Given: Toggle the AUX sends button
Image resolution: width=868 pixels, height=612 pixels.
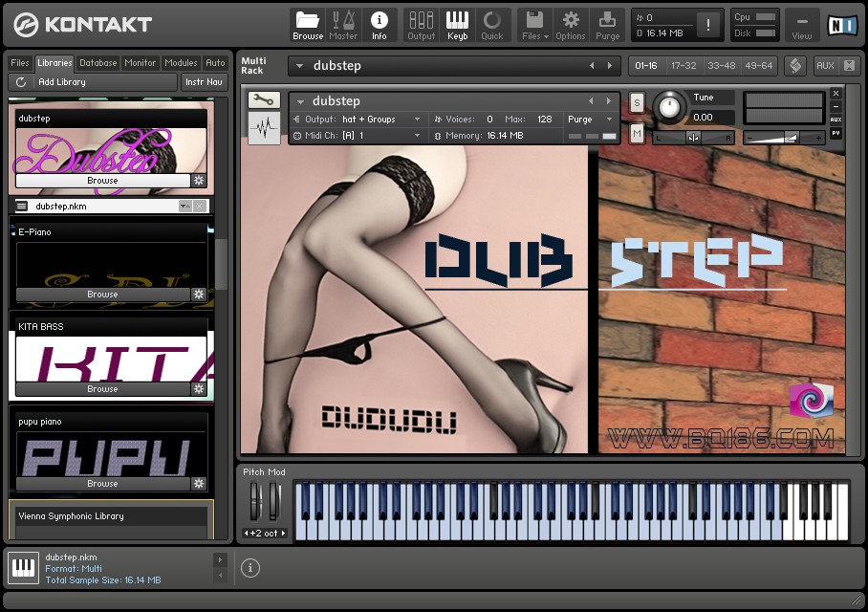Looking at the screenshot, I should (x=825, y=66).
